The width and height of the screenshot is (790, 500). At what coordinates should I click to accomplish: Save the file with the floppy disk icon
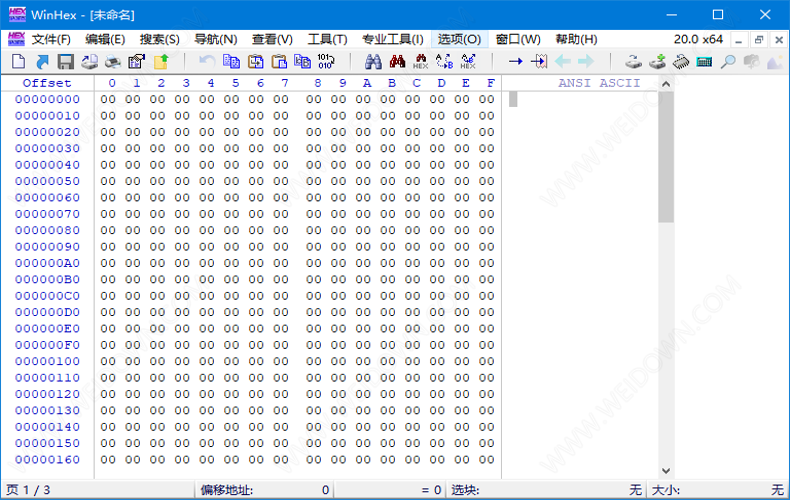[x=65, y=61]
